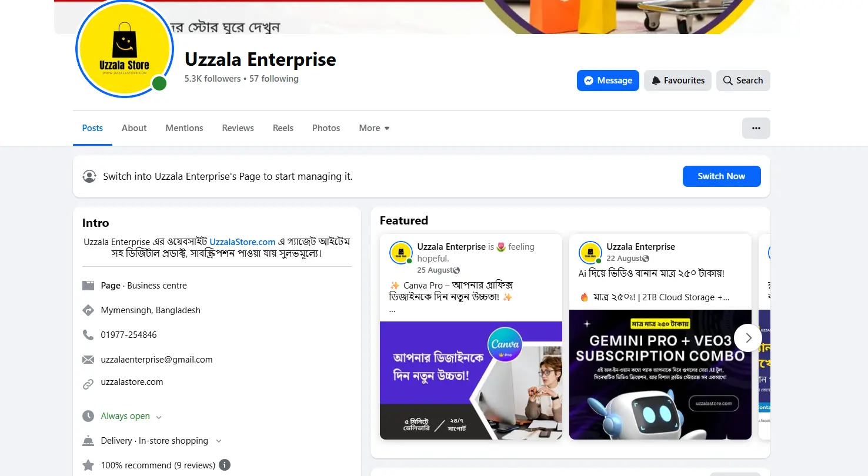Click the blue Message button
Image resolution: width=868 pixels, height=476 pixels.
point(608,81)
